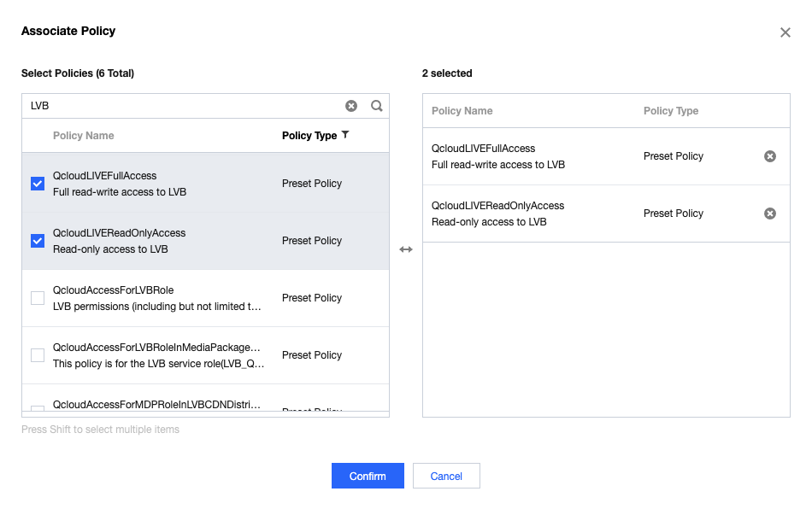Remove QcloudLIVEFullAccess from selected list
Screen dimensions: 812x509
(770, 156)
